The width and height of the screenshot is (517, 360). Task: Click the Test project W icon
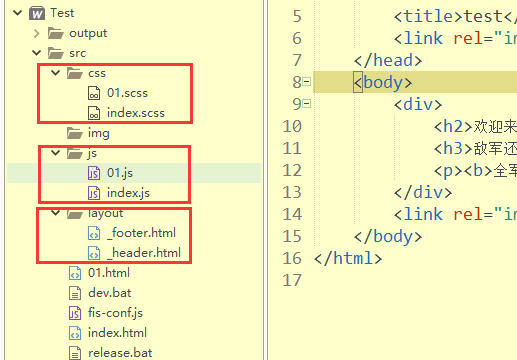coord(37,13)
